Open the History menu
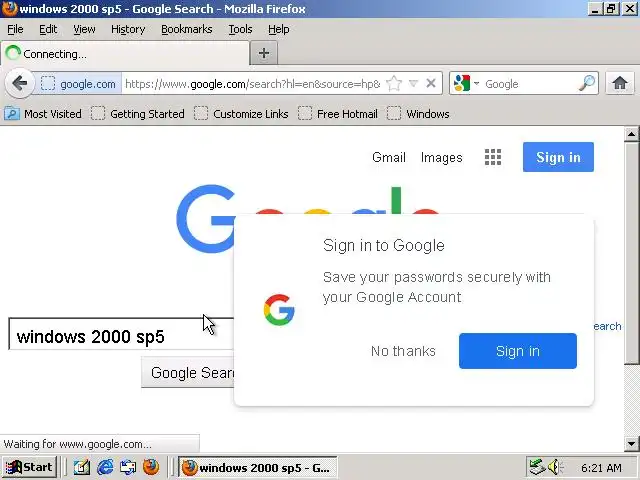This screenshot has width=640, height=480. click(x=128, y=29)
